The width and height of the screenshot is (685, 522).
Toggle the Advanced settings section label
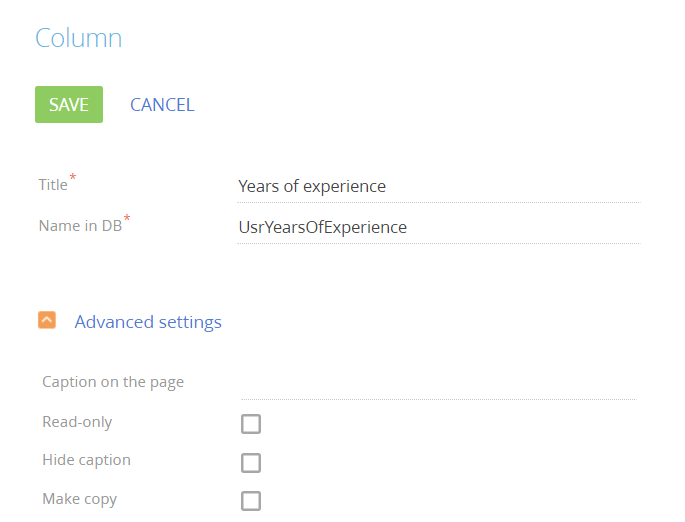tap(148, 322)
